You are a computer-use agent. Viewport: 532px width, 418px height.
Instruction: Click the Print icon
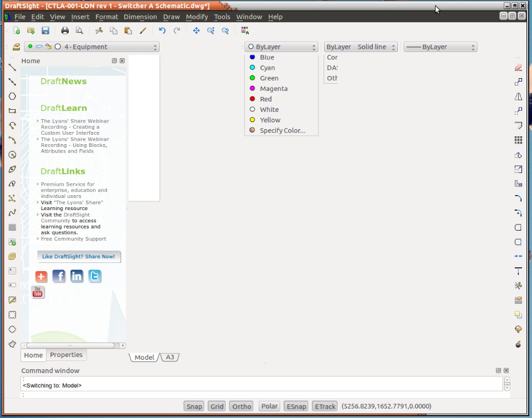pyautogui.click(x=65, y=30)
